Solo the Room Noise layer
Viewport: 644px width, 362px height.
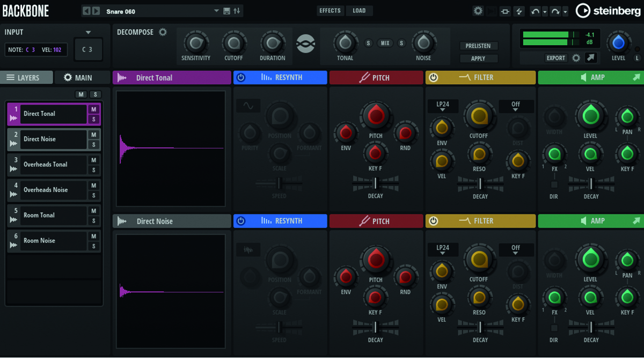(93, 246)
